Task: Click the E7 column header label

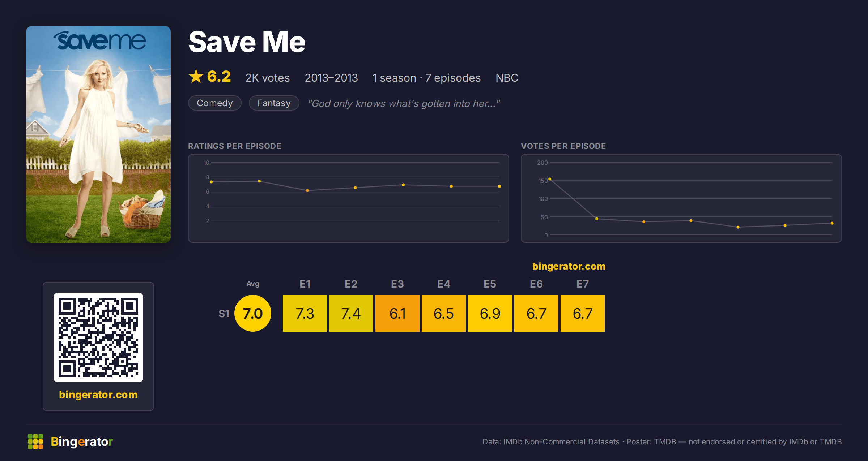Action: click(583, 284)
